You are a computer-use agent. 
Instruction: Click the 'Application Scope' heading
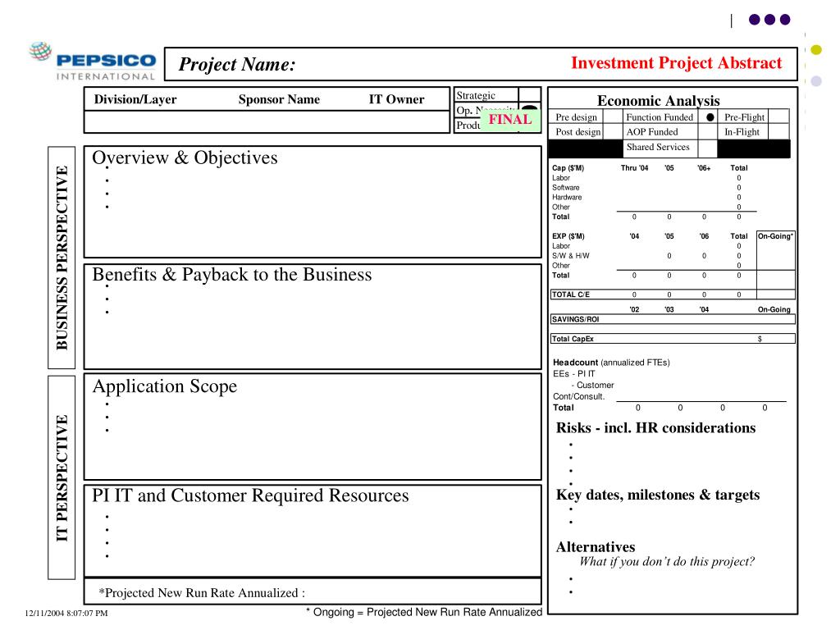coord(164,386)
